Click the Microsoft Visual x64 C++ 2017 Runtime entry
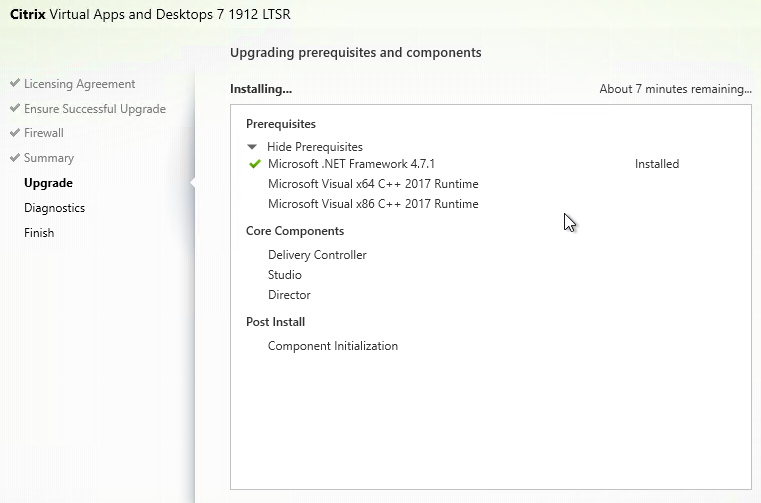This screenshot has width=761, height=503. (x=373, y=184)
